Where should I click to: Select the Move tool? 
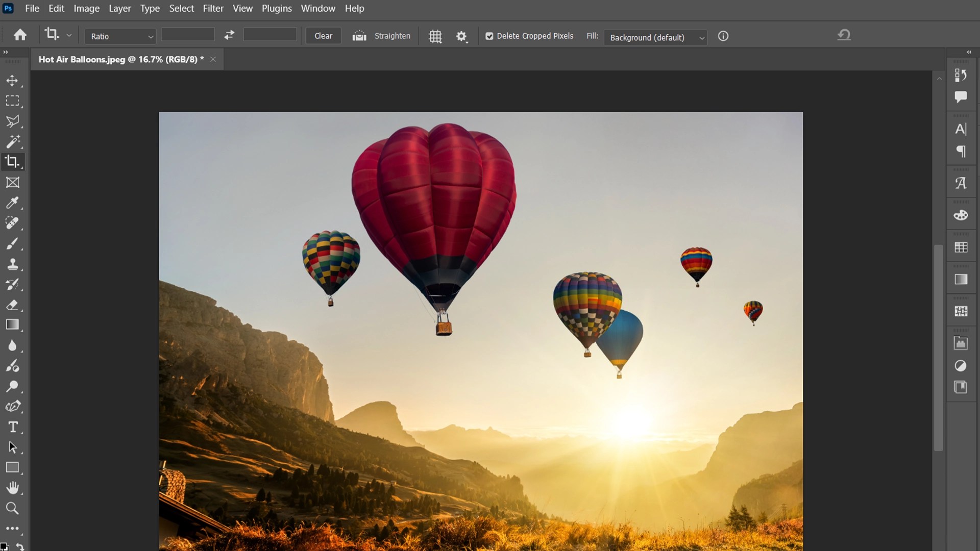[12, 81]
